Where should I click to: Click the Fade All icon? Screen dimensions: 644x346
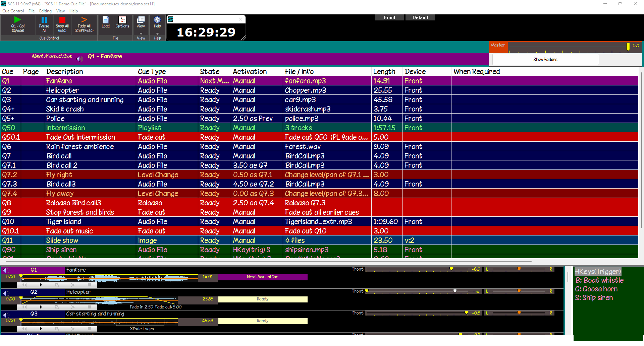pyautogui.click(x=84, y=20)
